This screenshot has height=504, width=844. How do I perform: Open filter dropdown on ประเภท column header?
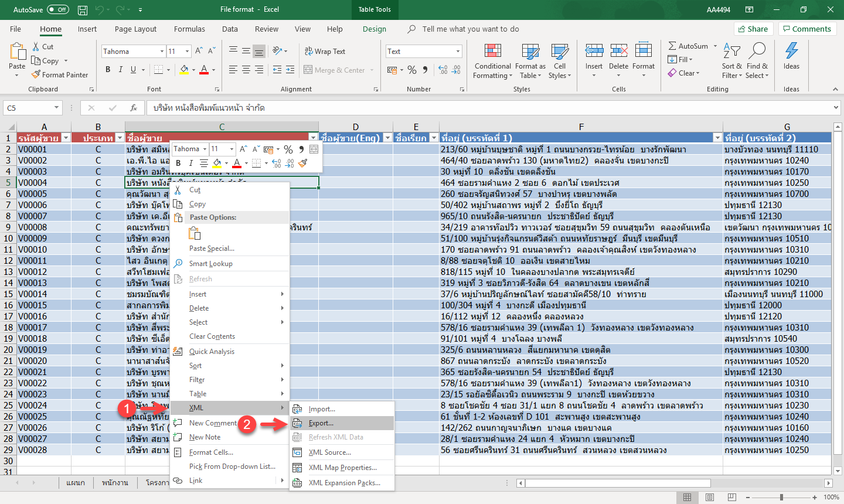pos(120,138)
